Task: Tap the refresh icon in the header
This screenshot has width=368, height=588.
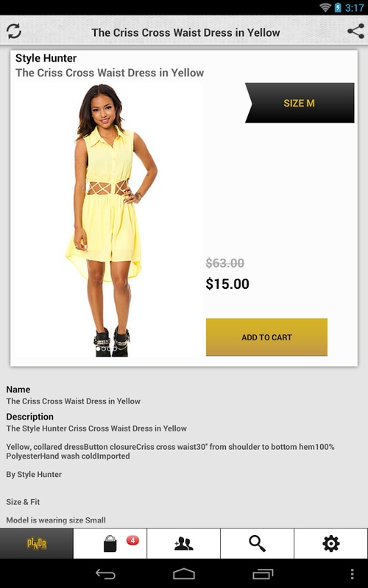Action: tap(14, 32)
